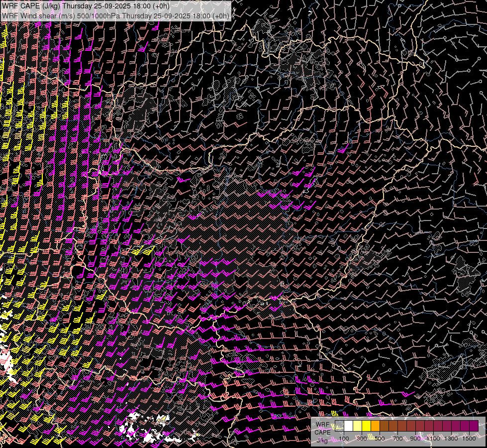This screenshot has height=448, width=487.
Task: Click the white swatch in the CAPE legend
Action: click(x=349, y=426)
